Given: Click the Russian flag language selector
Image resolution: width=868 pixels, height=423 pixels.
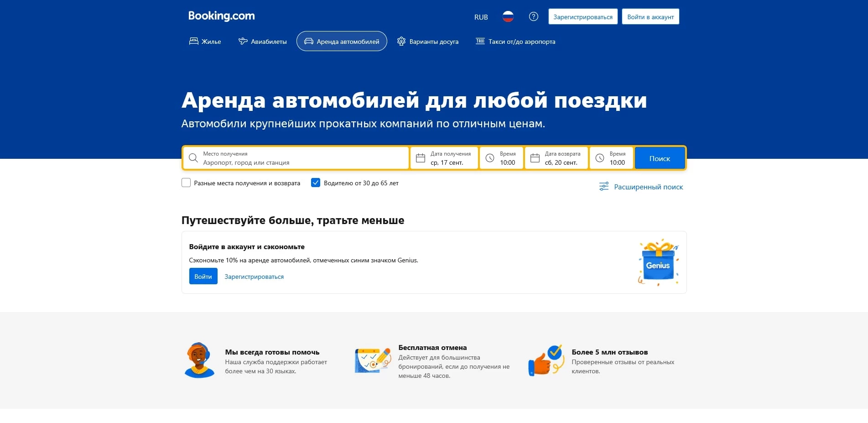Looking at the screenshot, I should (508, 16).
